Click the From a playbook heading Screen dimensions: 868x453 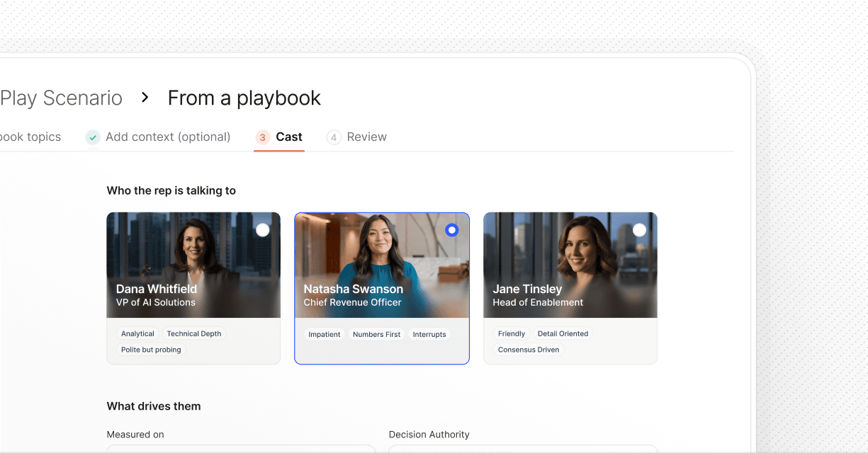(244, 98)
